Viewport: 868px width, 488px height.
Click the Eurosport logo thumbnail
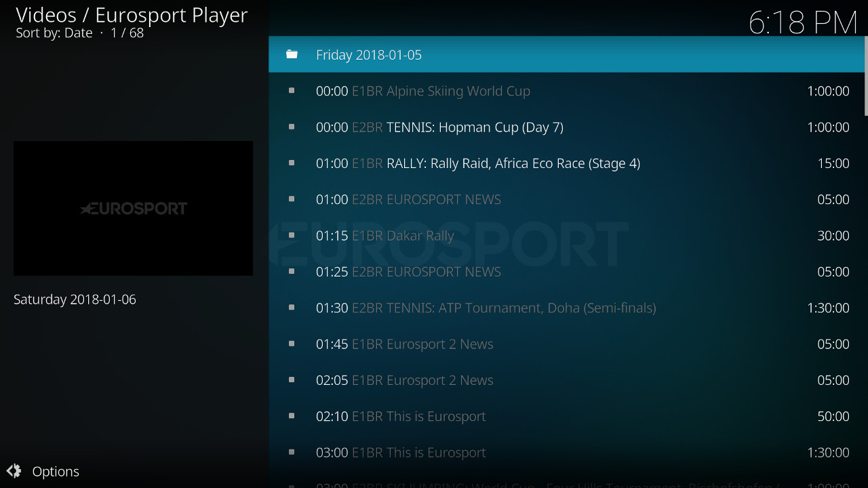133,208
